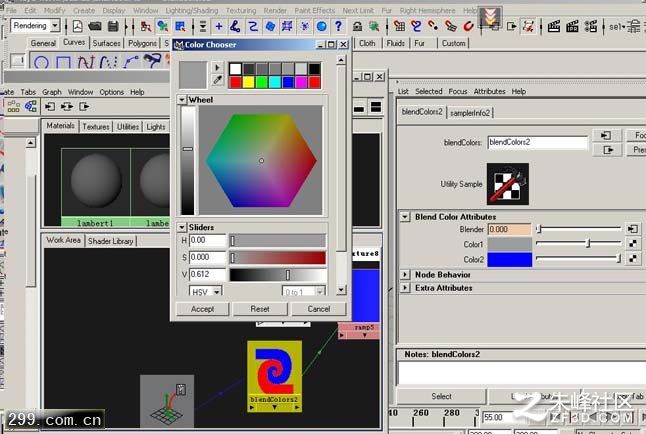
Task: Click the arrow button beside the color preview
Action: (x=217, y=67)
